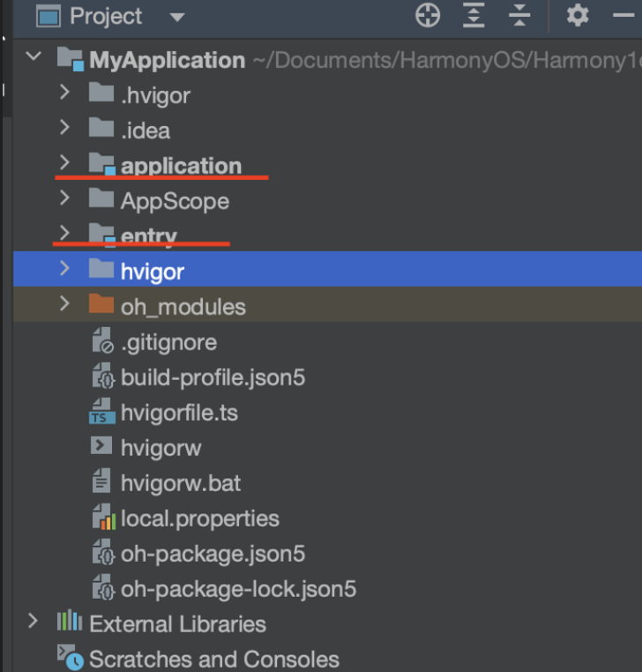Click the .hvigor folder icon
The width and height of the screenshot is (642, 672).
pyautogui.click(x=101, y=92)
